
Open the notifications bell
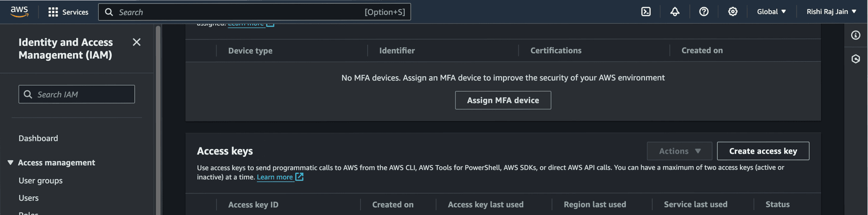pyautogui.click(x=675, y=12)
